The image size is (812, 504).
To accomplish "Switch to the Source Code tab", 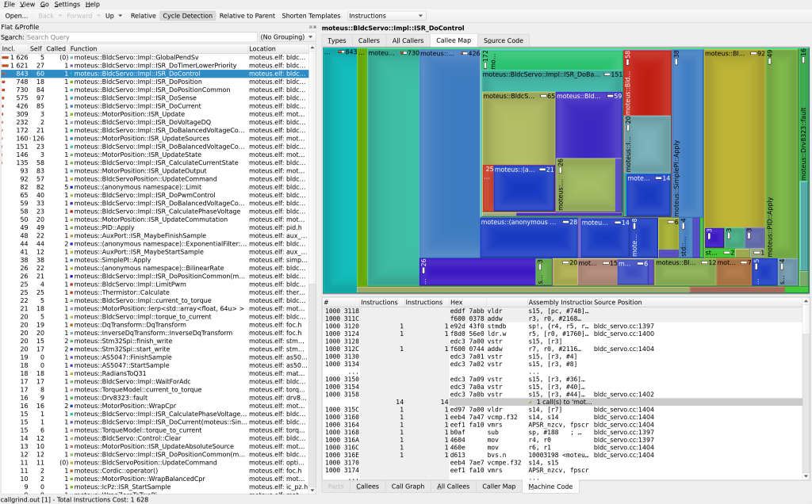I will 503,40.
